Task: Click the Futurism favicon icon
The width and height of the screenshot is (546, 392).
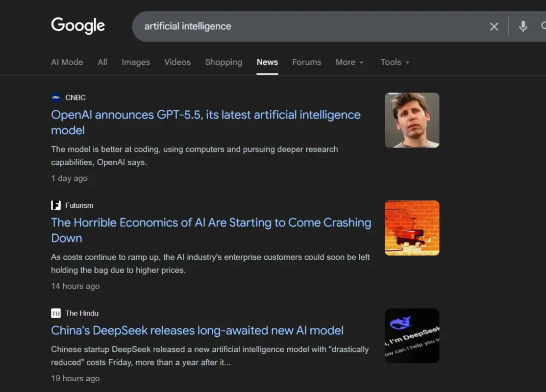Action: (56, 205)
